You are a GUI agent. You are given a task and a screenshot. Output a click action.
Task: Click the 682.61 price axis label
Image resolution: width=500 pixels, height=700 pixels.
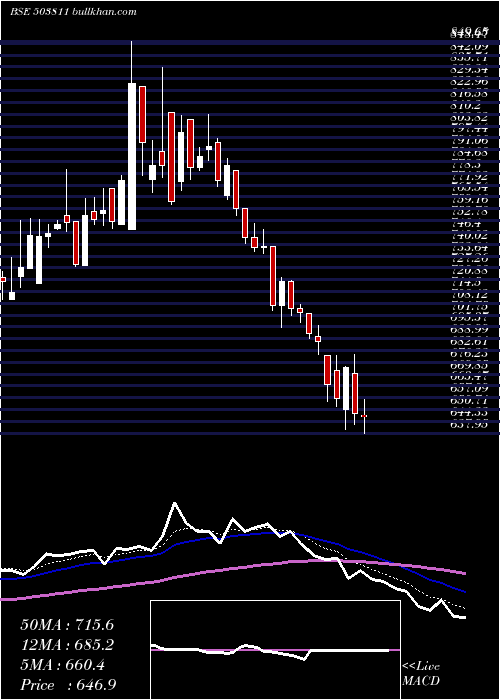tap(469, 342)
